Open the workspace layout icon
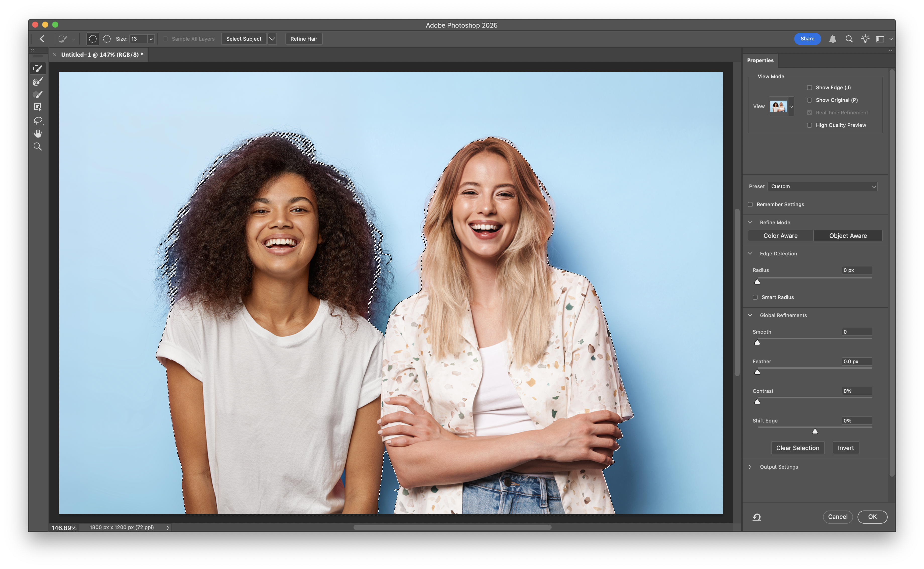The height and width of the screenshot is (569, 924). tap(880, 39)
